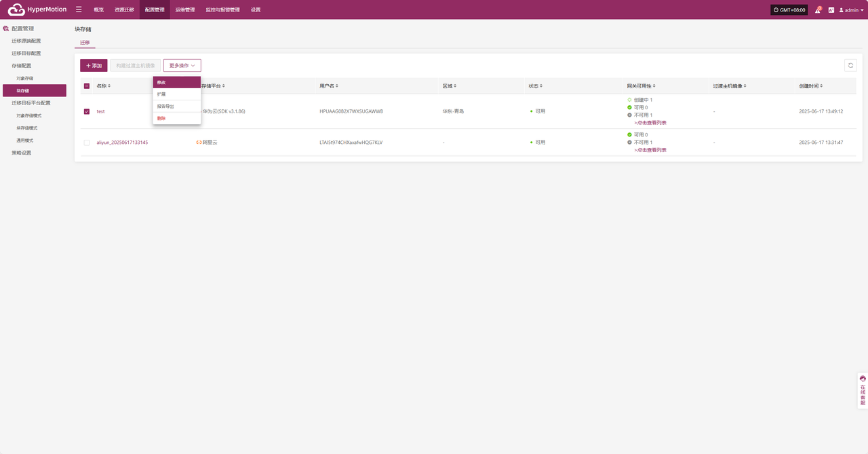Uncheck the test row checkbox
The height and width of the screenshot is (454, 868).
(x=86, y=111)
